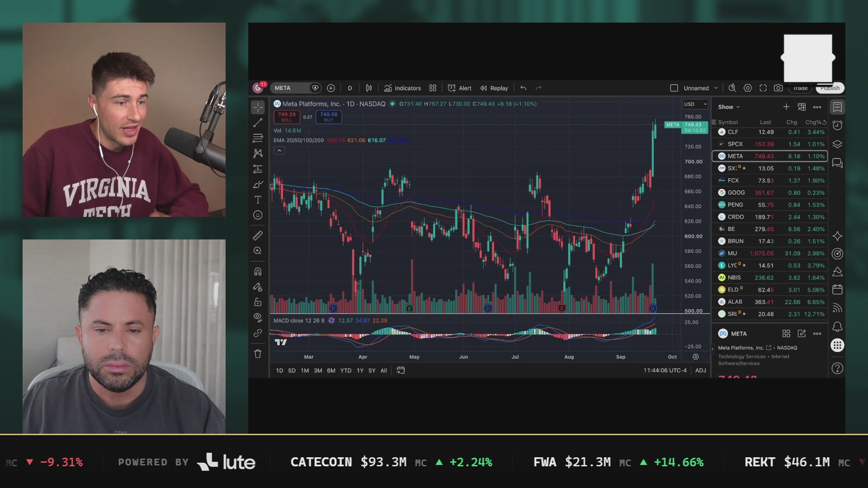Screen dimensions: 868x488
Task: Open the emoji icons tool
Action: pyautogui.click(x=258, y=215)
